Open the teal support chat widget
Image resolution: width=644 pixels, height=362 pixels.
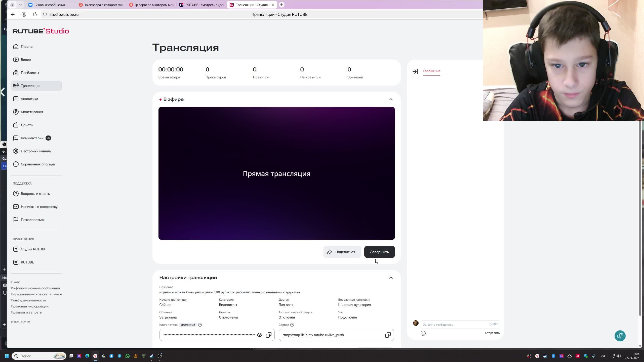(x=620, y=336)
